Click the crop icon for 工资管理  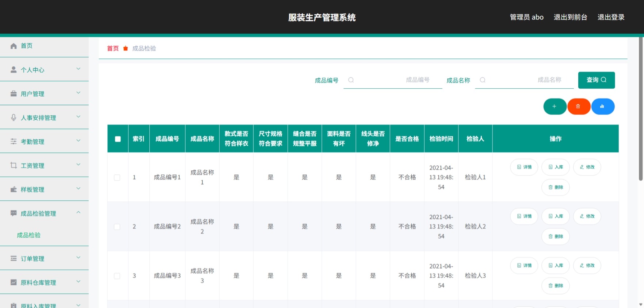click(14, 165)
